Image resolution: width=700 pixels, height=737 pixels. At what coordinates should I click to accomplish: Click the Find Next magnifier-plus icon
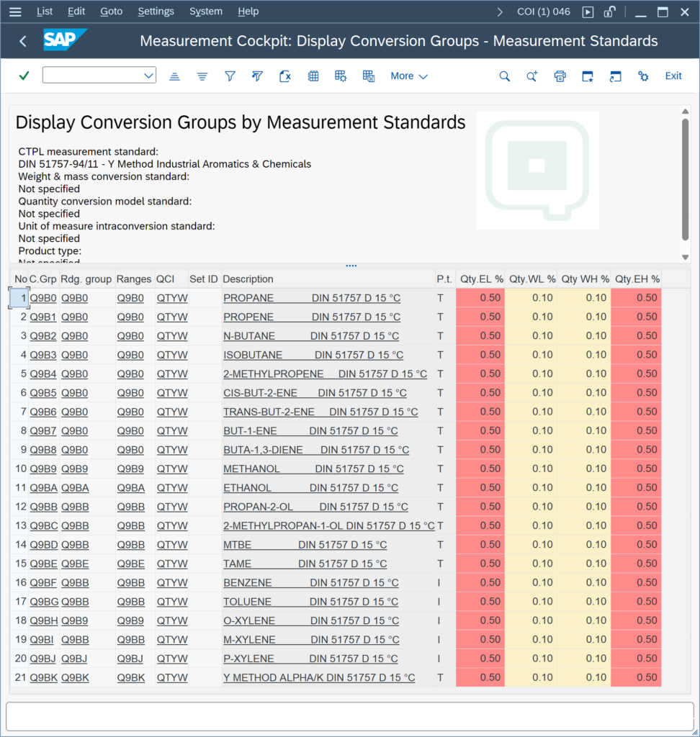point(532,76)
